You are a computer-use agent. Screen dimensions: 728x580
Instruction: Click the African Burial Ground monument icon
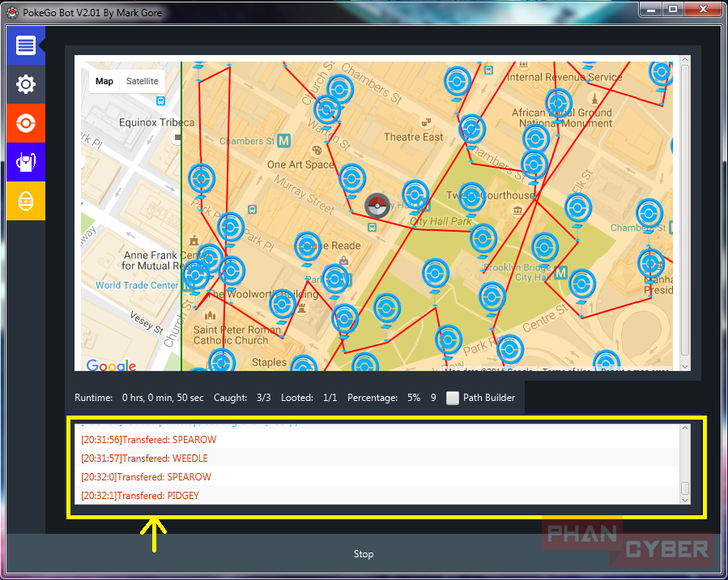[594, 99]
